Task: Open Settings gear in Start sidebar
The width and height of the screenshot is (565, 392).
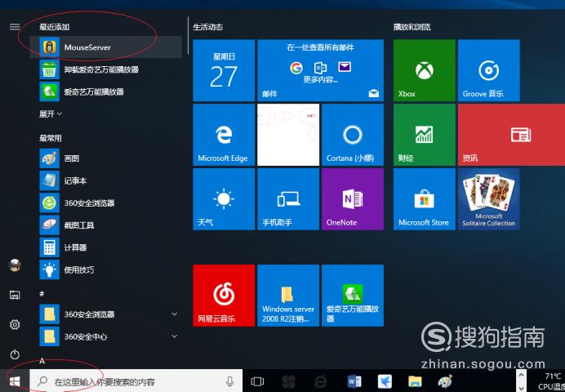Action: point(15,325)
